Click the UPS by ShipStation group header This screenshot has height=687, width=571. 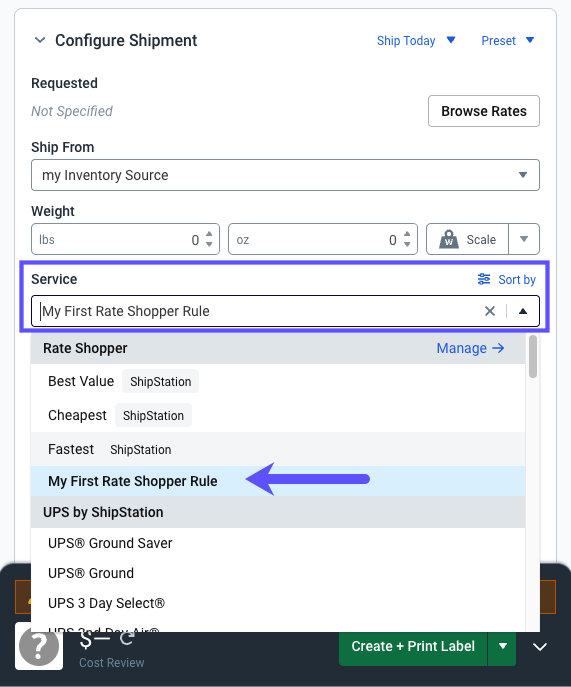pyautogui.click(x=278, y=512)
